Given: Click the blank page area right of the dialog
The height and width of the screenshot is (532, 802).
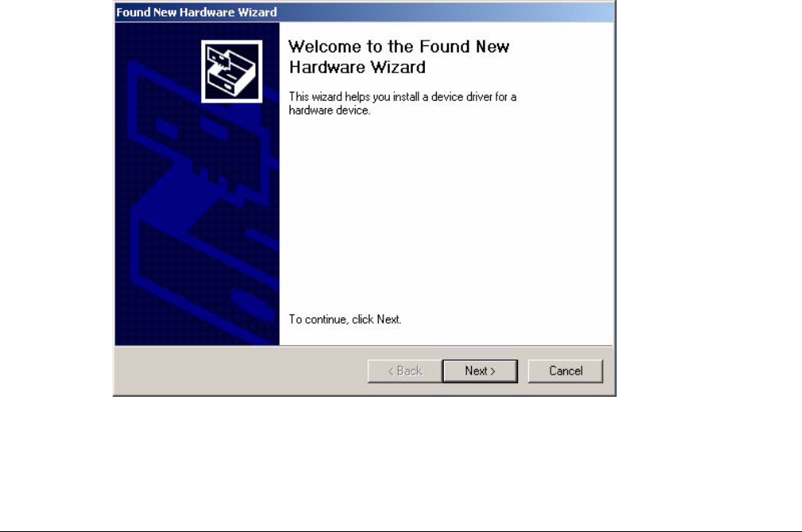Looking at the screenshot, I should [709, 204].
